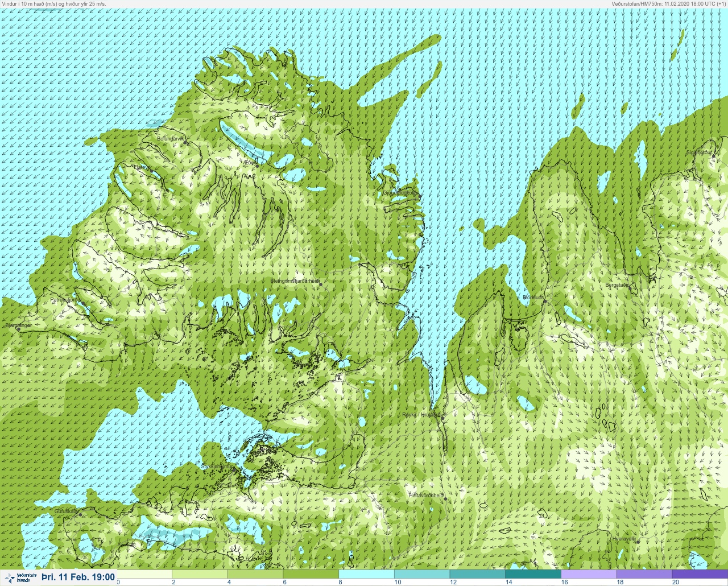The width and height of the screenshot is (728, 586).
Task: Click the 'Þri. 11 Feb. 19:00' date label
Action: click(78, 577)
